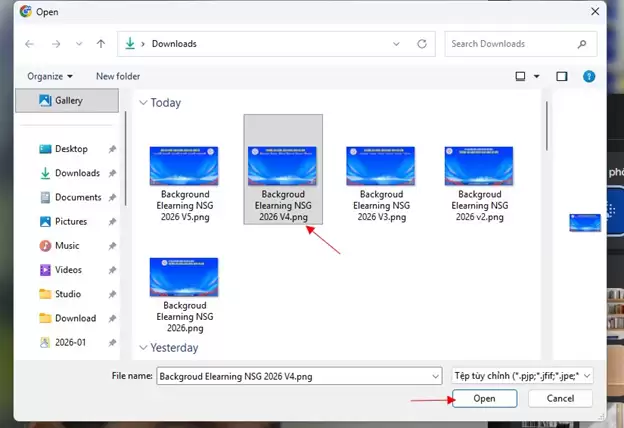
Task: Select Backgroud Elearning NSG 2026 V5.png thumbnail
Action: pos(184,166)
